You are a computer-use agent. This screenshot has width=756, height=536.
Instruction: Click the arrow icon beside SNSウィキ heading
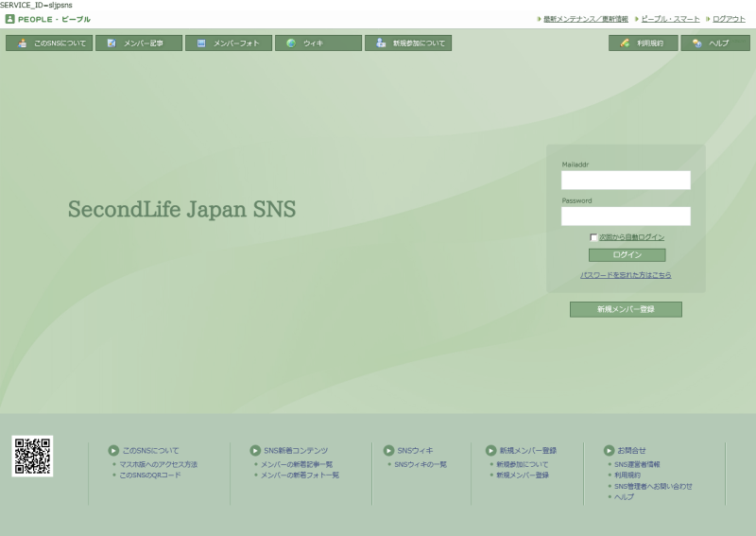(388, 451)
